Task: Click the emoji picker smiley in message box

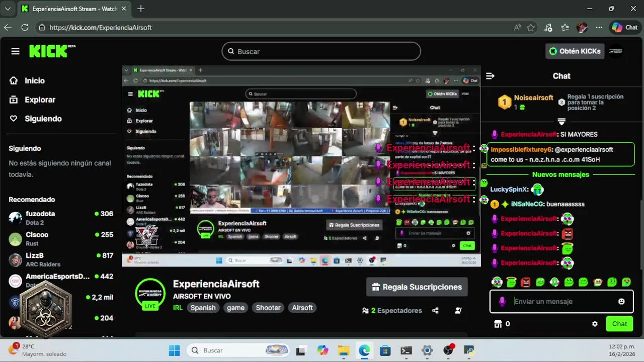Action: click(621, 301)
